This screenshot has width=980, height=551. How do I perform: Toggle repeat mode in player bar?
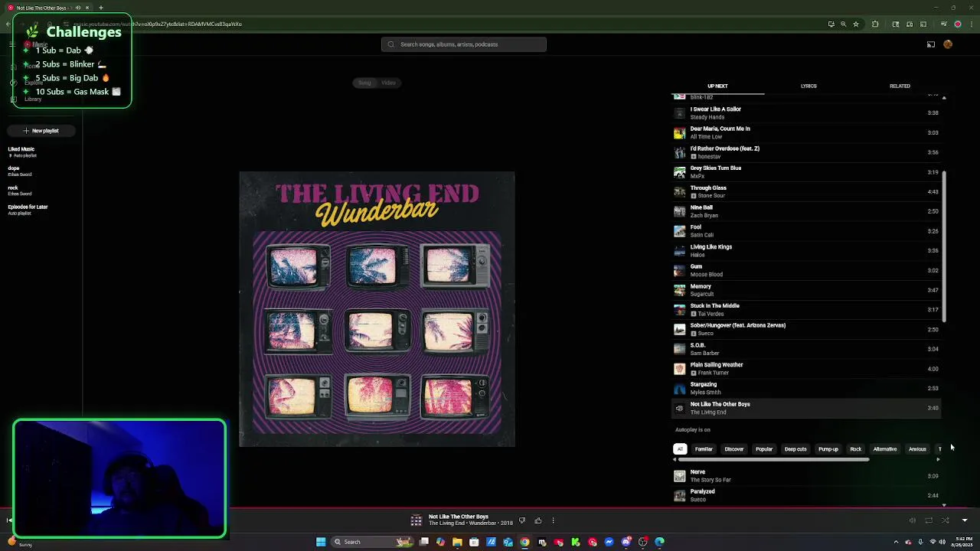pos(929,520)
